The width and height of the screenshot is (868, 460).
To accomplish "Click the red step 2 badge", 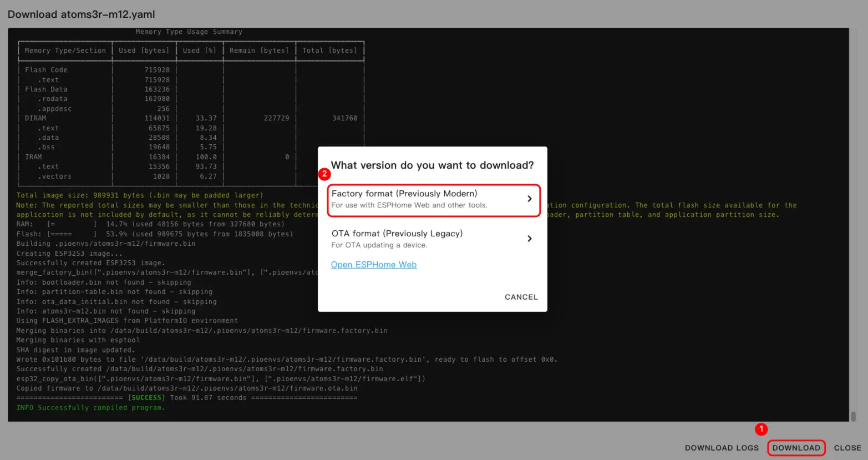I will click(x=324, y=174).
